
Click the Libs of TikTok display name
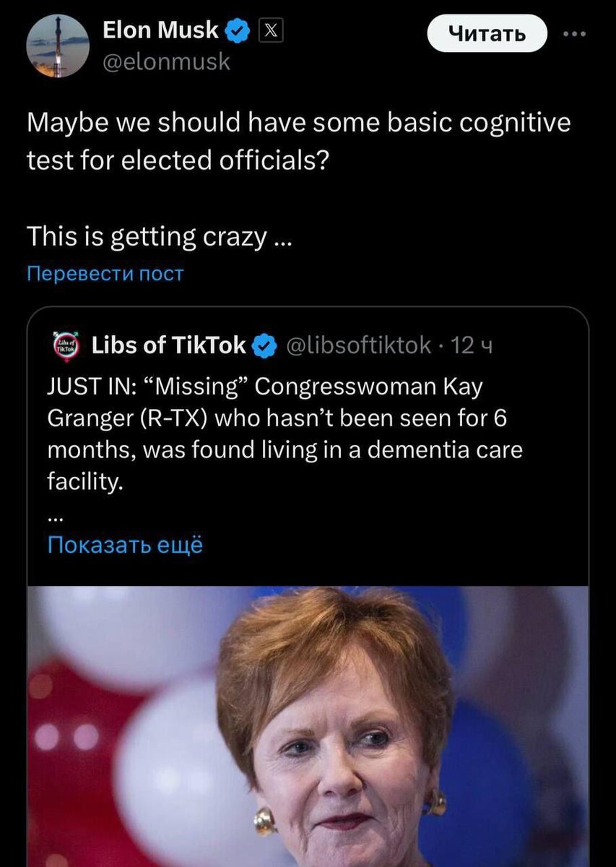point(169,345)
